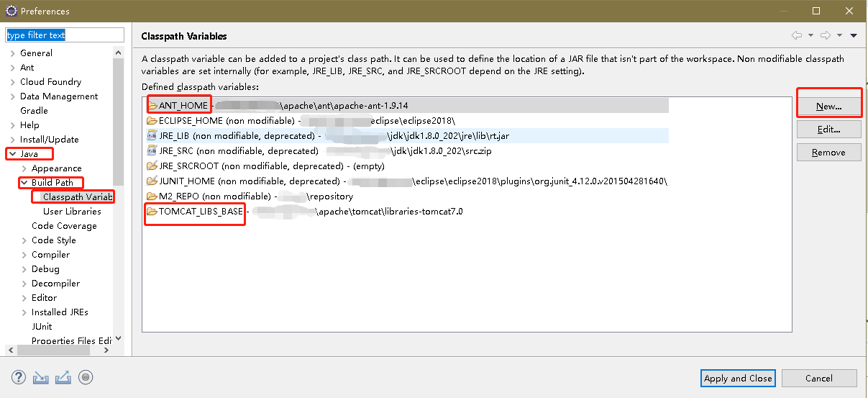Image resolution: width=868 pixels, height=398 pixels.
Task: Select the ANT_HOME classpath variable
Action: pyautogui.click(x=183, y=106)
